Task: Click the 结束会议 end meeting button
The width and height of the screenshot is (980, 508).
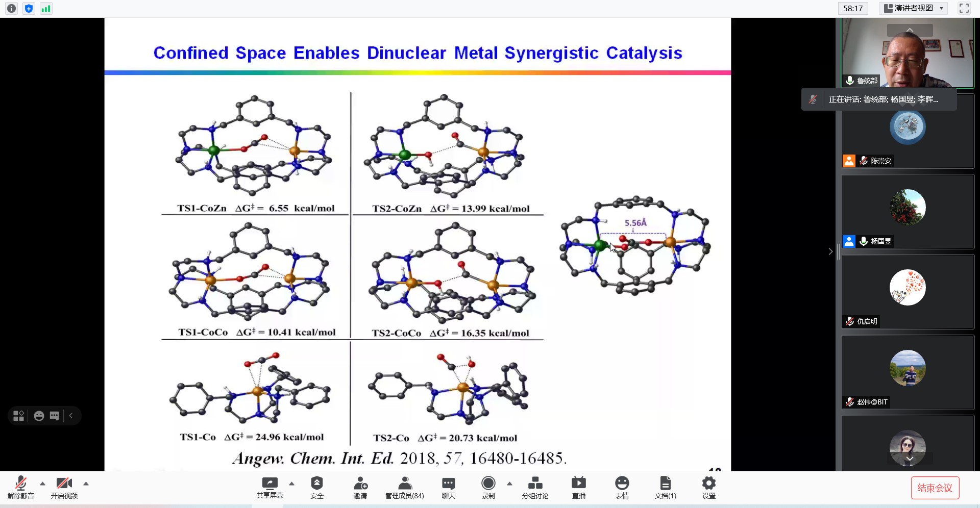Action: click(x=935, y=488)
